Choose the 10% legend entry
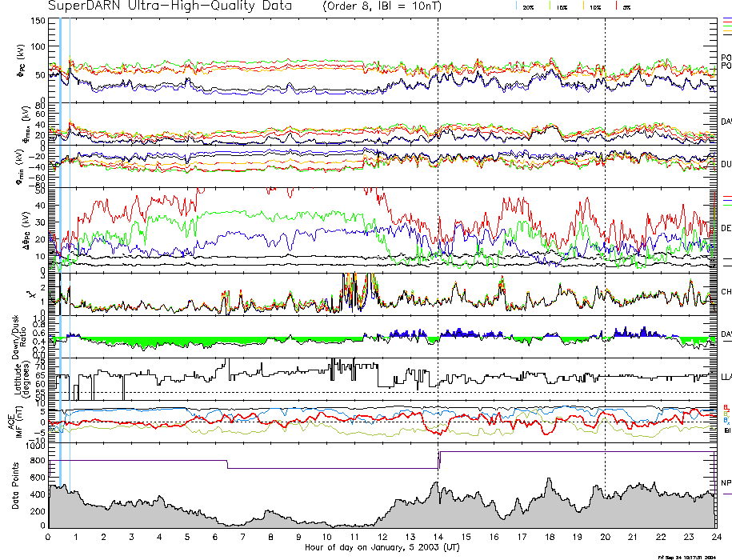The image size is (732, 560). click(x=594, y=6)
